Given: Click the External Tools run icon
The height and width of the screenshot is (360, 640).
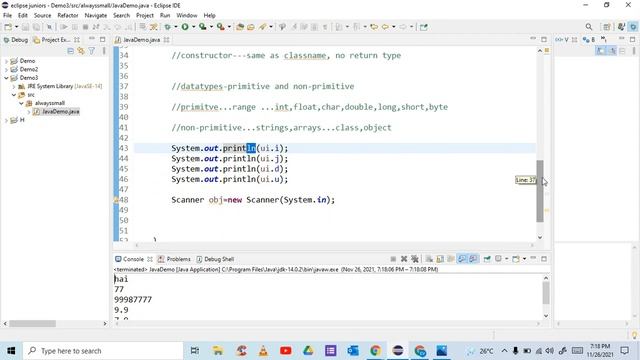Looking at the screenshot, I should (x=220, y=27).
